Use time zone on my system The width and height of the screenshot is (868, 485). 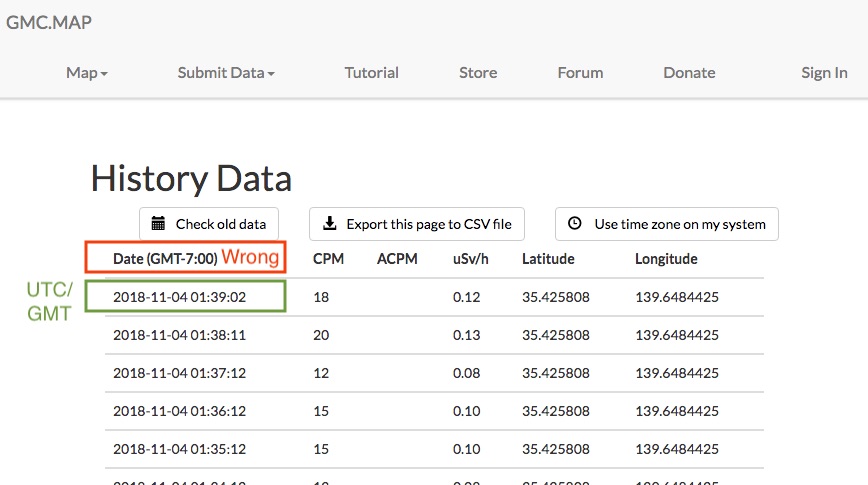(x=667, y=224)
